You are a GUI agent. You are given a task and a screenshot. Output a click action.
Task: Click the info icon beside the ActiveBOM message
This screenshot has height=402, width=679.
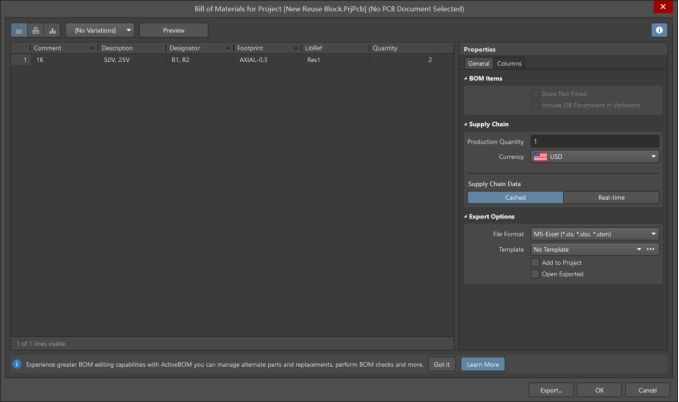[x=17, y=364]
